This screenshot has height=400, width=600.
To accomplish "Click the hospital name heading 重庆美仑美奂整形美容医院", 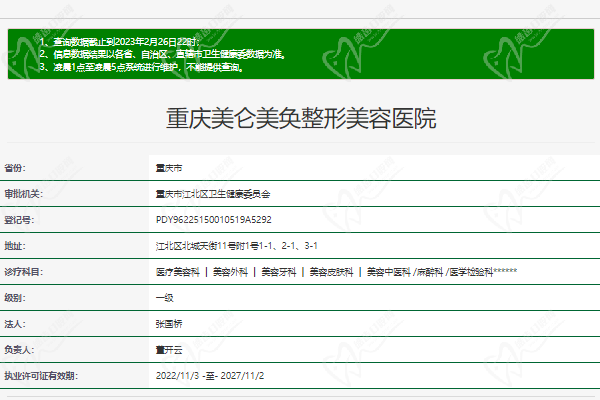I will (301, 118).
